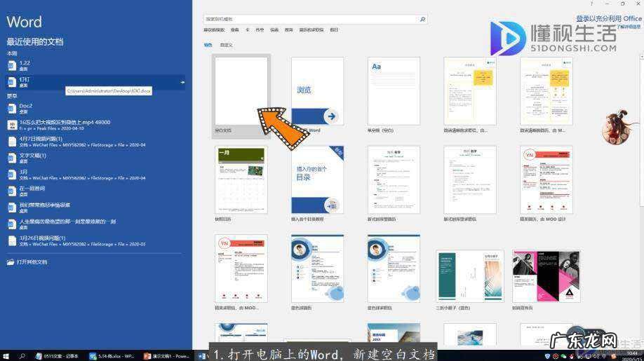Click the arrow on the 浏览 tour template
The height and width of the screenshot is (361, 644).
coord(331,116)
